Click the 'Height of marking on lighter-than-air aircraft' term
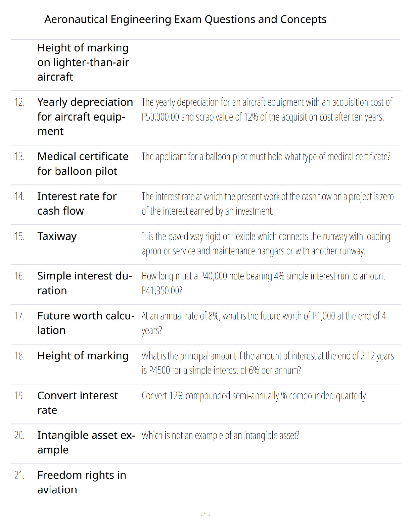 (x=83, y=62)
